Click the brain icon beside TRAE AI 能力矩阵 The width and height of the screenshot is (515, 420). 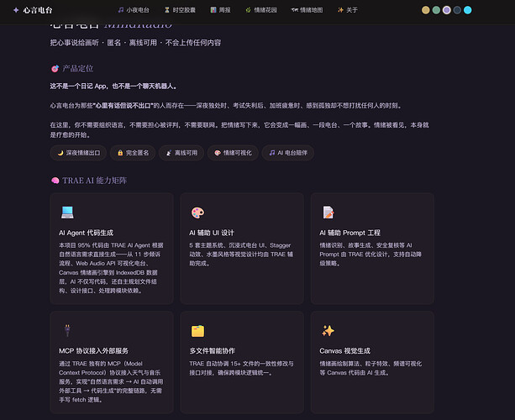(55, 181)
